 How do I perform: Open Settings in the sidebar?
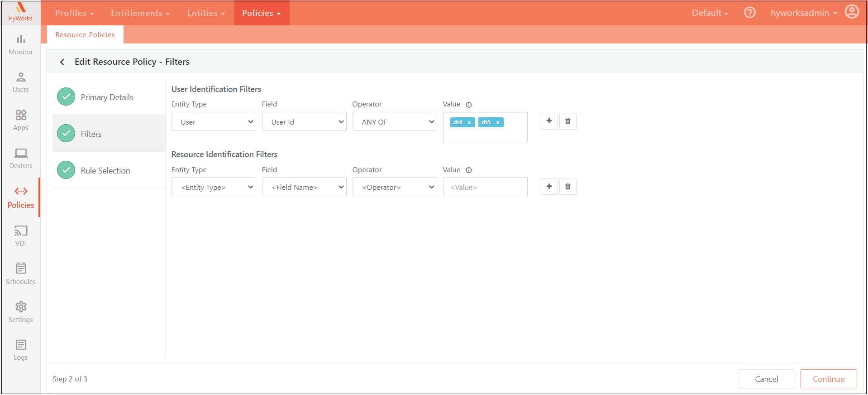(21, 312)
